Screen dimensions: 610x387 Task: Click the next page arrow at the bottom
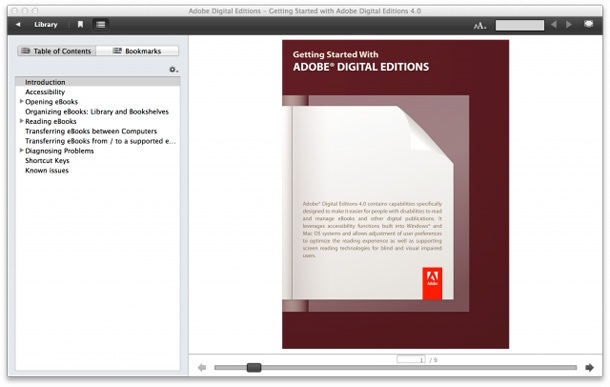pos(589,368)
